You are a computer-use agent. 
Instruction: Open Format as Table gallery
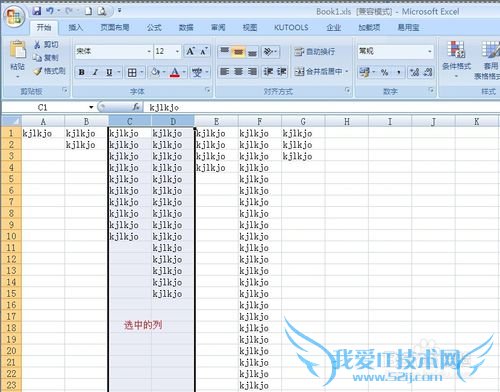tap(489, 60)
